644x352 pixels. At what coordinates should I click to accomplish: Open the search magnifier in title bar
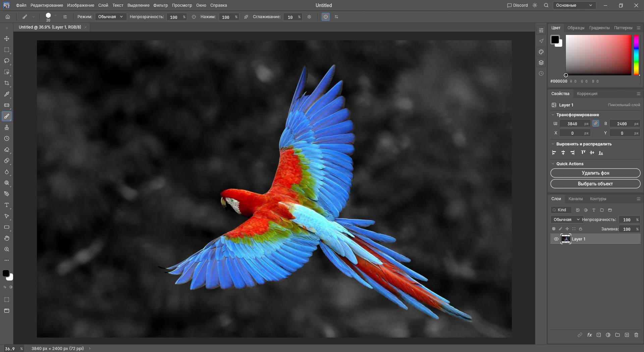546,5
